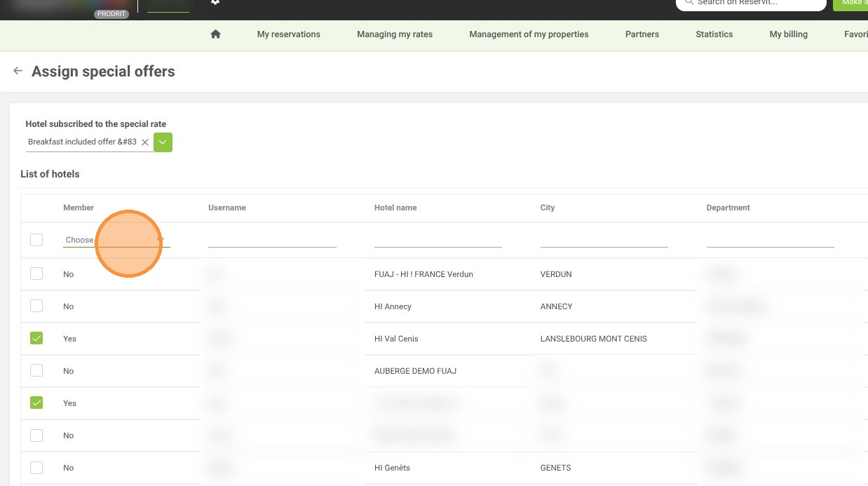Select the ANNECY city cell
Screen dimensions: 868x486
(x=556, y=306)
